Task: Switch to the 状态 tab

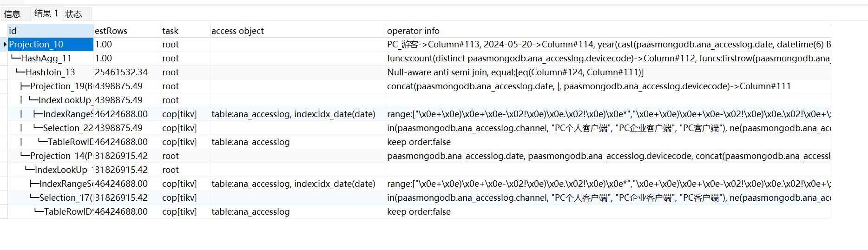Action: pos(73,14)
